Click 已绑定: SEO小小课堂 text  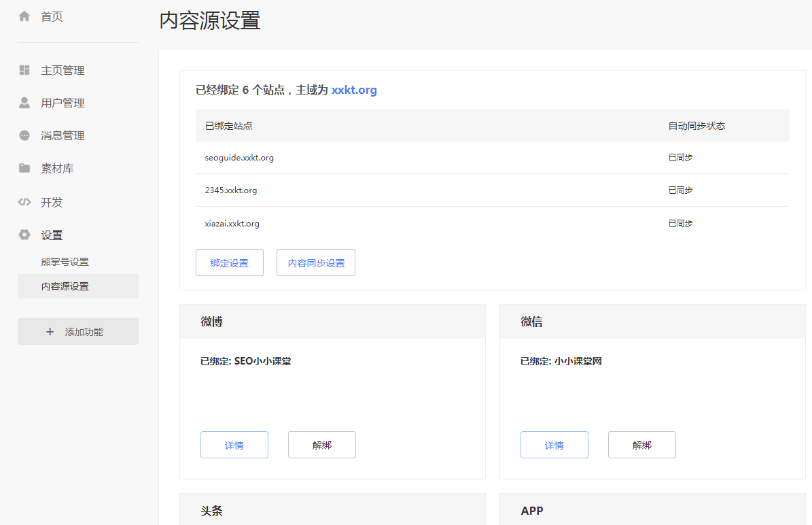pyautogui.click(x=245, y=361)
